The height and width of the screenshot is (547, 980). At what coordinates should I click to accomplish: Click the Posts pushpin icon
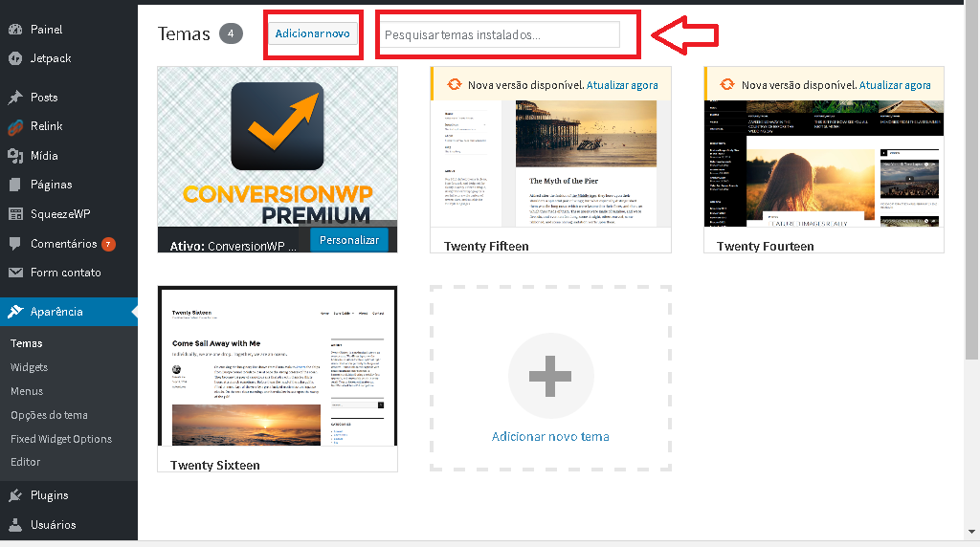click(x=15, y=98)
